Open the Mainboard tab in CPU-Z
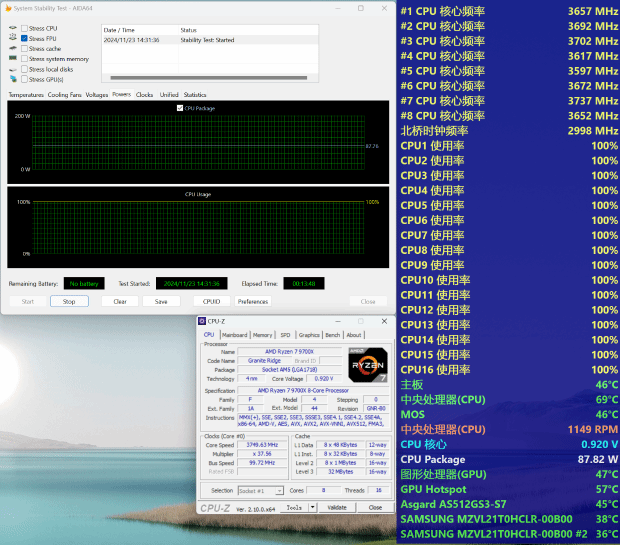Viewport: 620px width, 545px height. tap(234, 335)
